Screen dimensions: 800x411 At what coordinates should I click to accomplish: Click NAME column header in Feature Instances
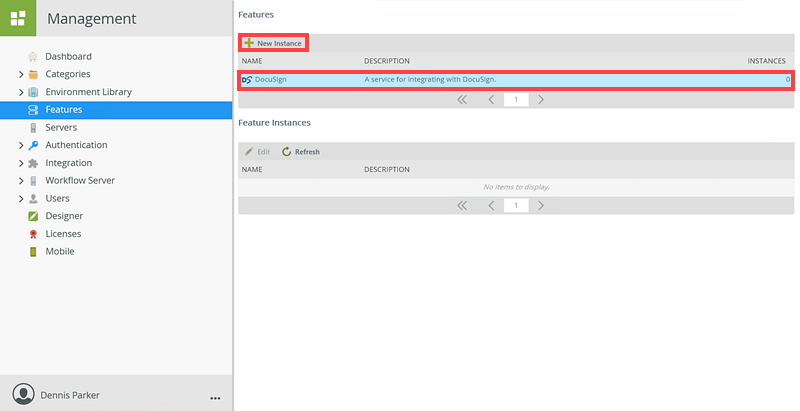pos(252,169)
